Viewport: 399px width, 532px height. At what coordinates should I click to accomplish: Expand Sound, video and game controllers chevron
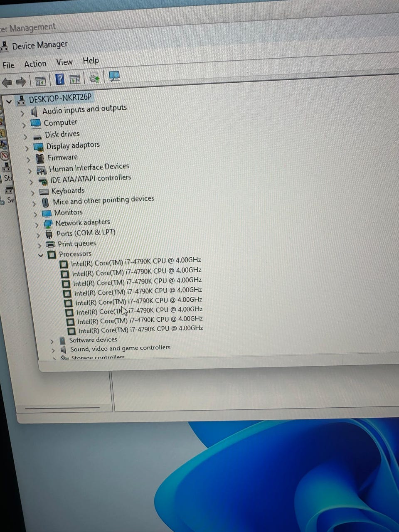point(53,350)
